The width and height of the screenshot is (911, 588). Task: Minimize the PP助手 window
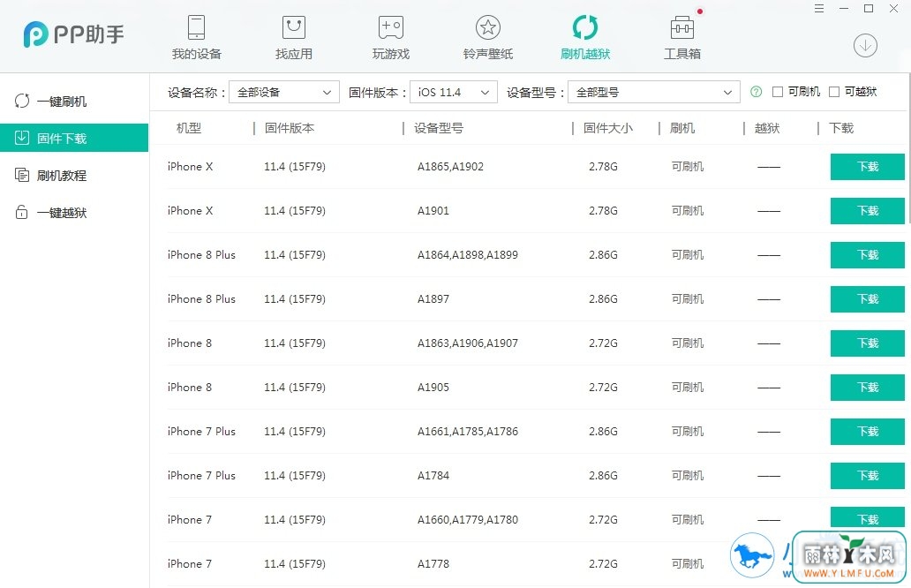844,9
